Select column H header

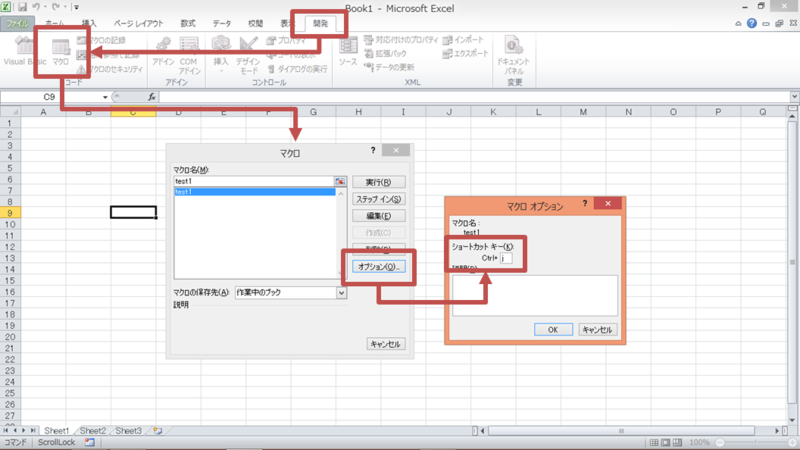(x=358, y=112)
